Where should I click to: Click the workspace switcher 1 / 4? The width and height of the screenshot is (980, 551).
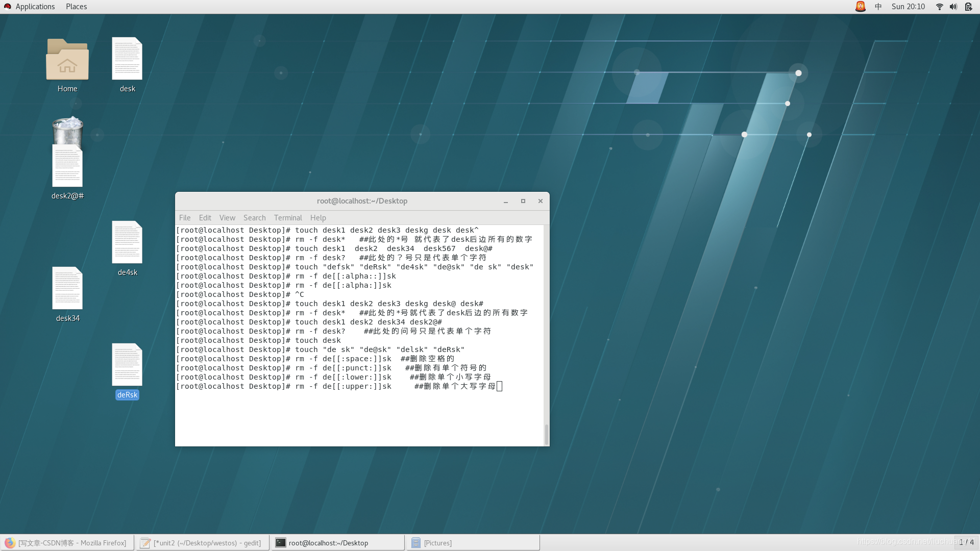pyautogui.click(x=966, y=542)
